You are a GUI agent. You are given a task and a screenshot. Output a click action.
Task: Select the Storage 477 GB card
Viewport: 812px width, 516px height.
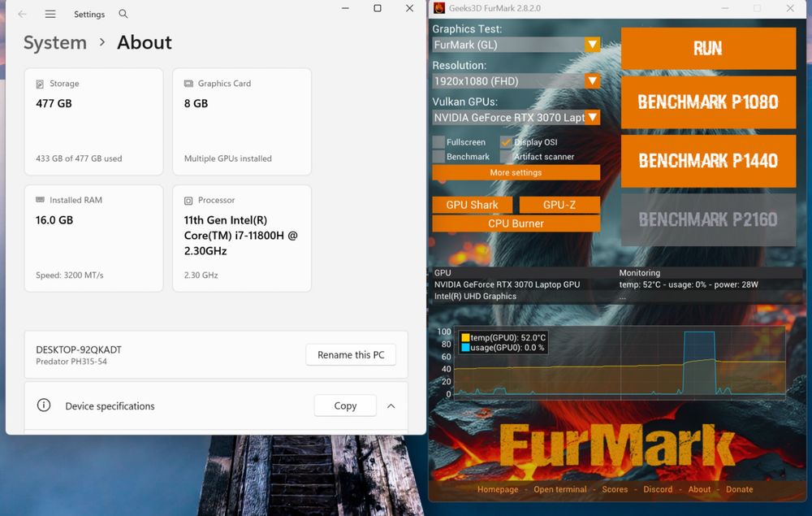93,122
